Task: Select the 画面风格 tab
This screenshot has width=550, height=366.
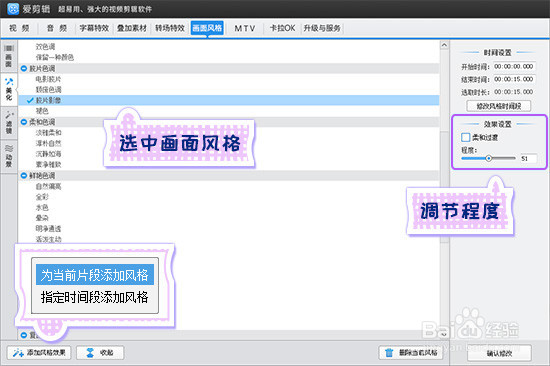Action: pyautogui.click(x=207, y=28)
